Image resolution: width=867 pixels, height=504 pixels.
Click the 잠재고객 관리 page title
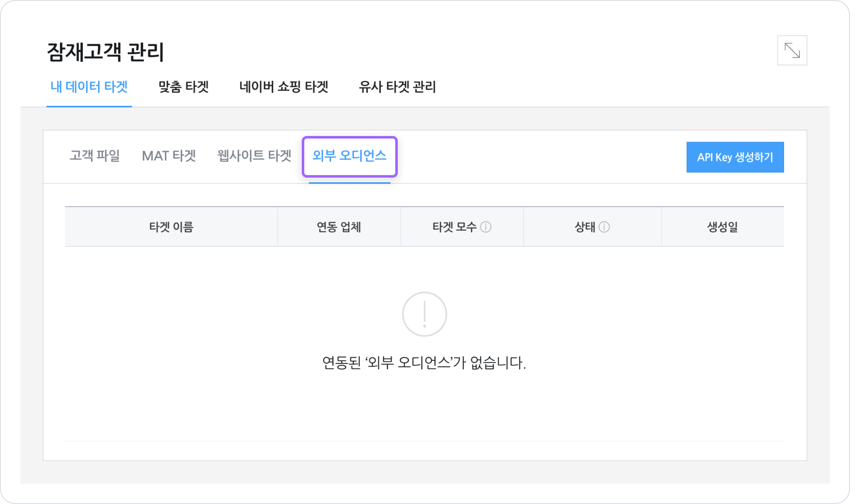(x=105, y=52)
